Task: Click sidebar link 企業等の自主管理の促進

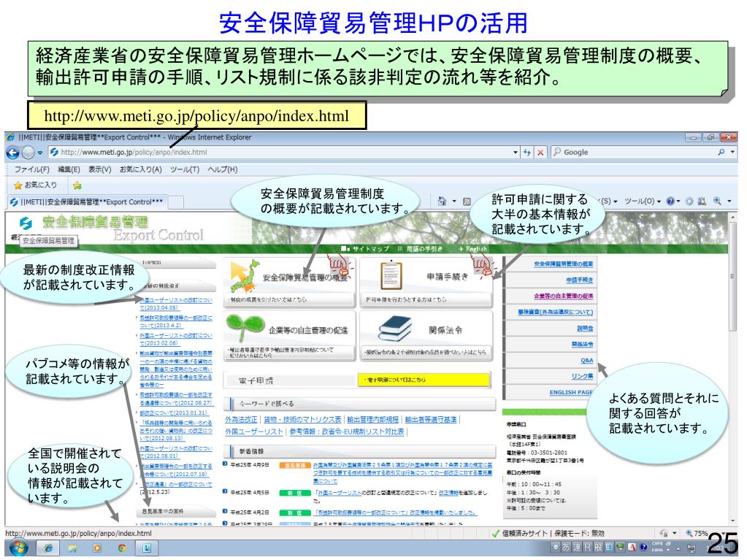Action: pos(563,296)
